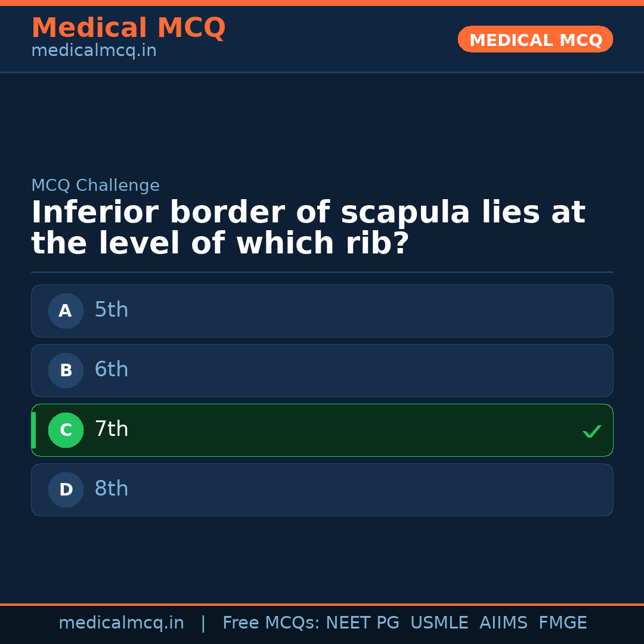The height and width of the screenshot is (644, 644).
Task: Select the letter B option circle
Action: coord(66,370)
